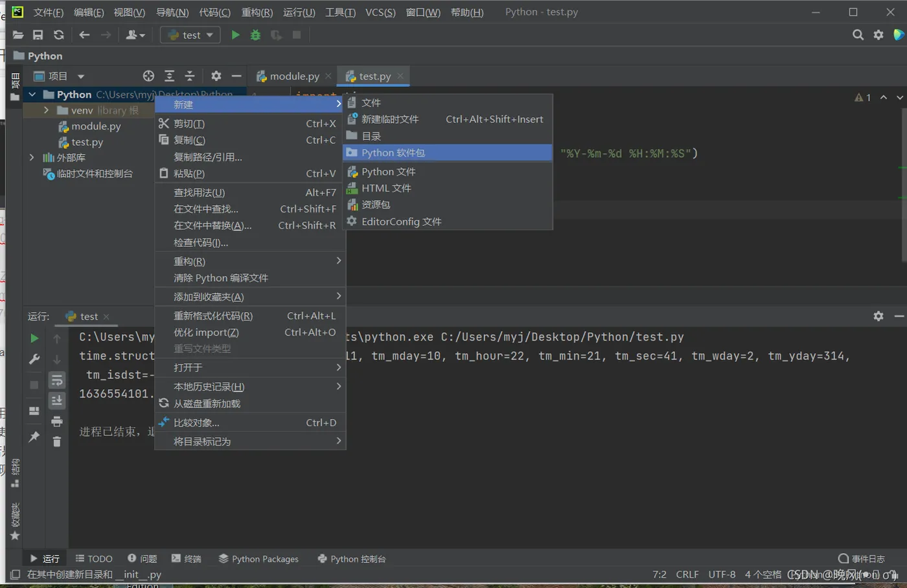Close the test tab in Run panel

(106, 317)
